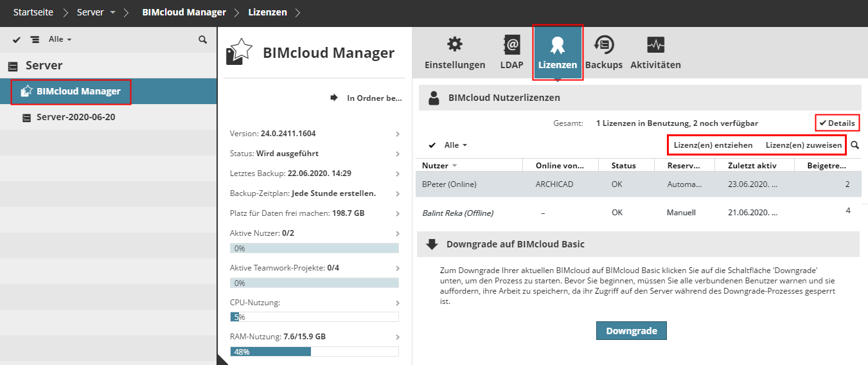Click Lizenzen in the breadcrumb
The height and width of the screenshot is (365, 868).
click(x=268, y=12)
